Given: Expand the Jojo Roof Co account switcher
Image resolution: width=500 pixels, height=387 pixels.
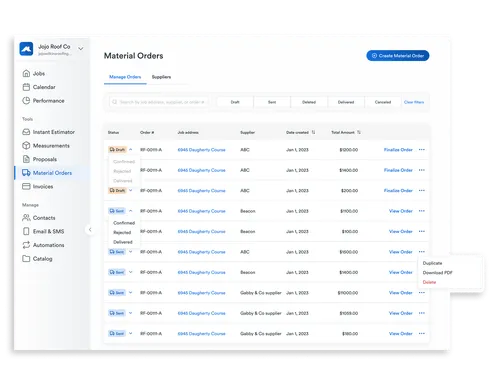Looking at the screenshot, I should 81,49.
